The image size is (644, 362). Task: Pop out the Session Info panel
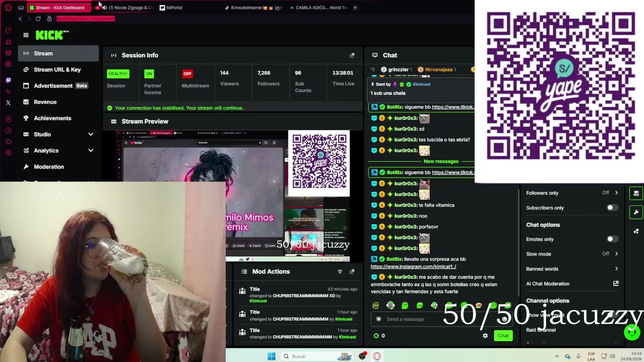click(x=352, y=55)
